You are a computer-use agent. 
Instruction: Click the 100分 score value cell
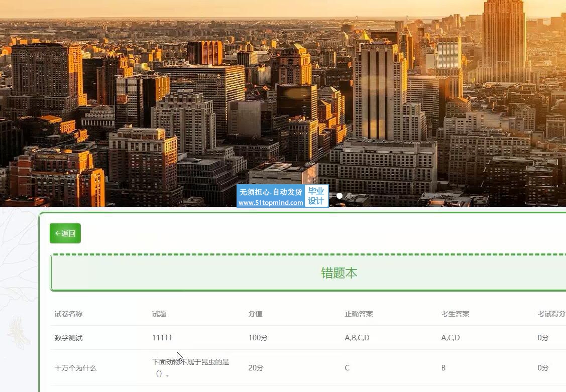258,338
